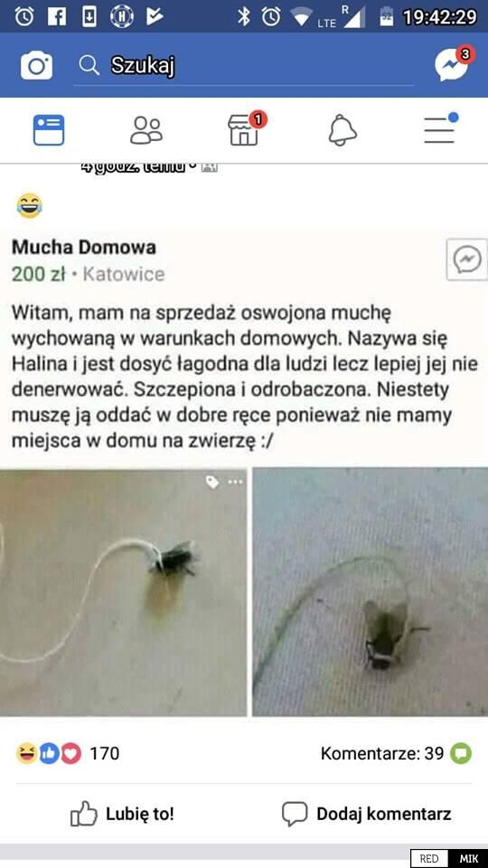Open Messenger with 3 unread messages
Screen dimensions: 488x868
[x=455, y=64]
